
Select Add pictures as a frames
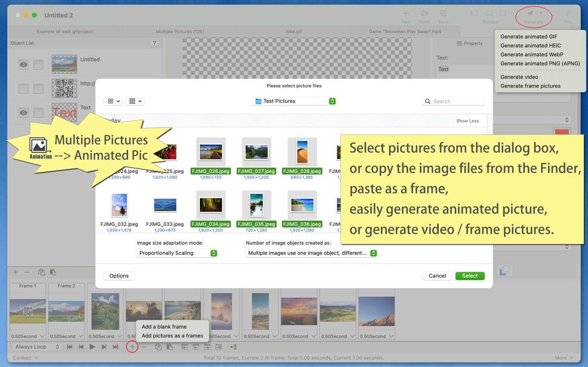click(x=172, y=336)
